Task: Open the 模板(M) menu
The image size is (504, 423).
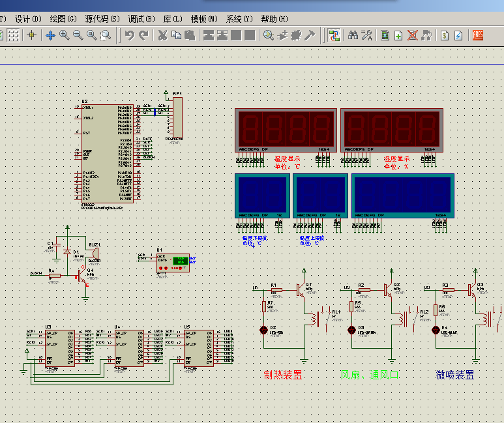Action: [204, 20]
